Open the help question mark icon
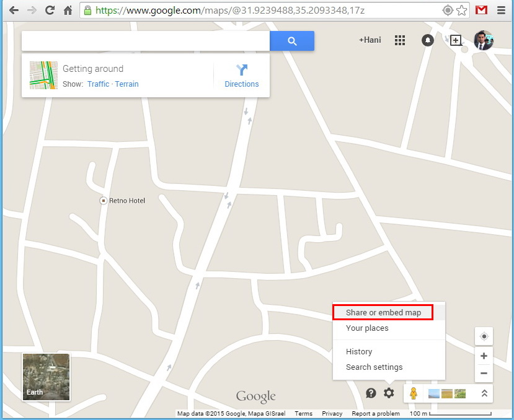 [x=371, y=393]
